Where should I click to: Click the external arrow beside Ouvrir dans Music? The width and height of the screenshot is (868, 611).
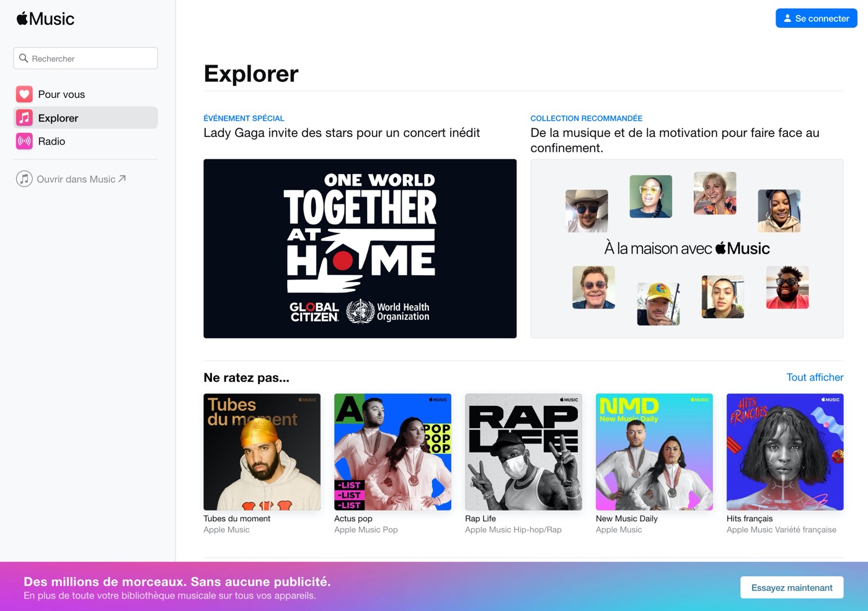point(122,178)
